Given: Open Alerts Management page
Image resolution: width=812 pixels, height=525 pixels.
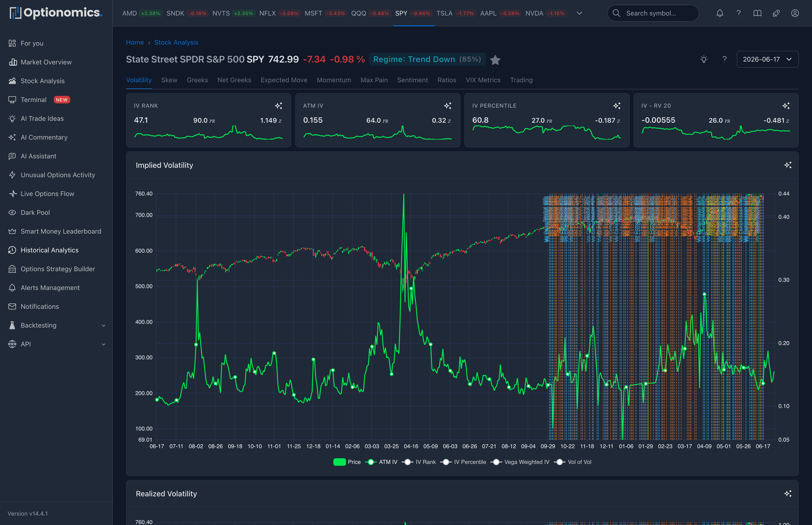Looking at the screenshot, I should pos(56,288).
